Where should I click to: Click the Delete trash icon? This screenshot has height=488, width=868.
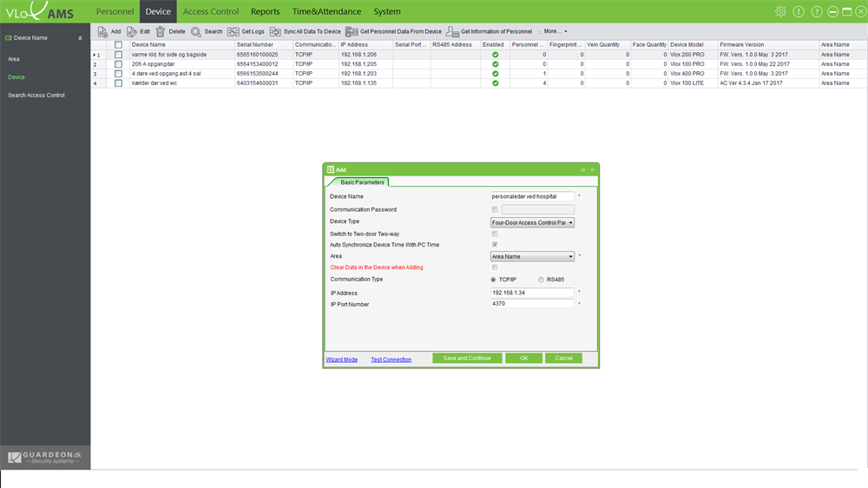point(161,31)
